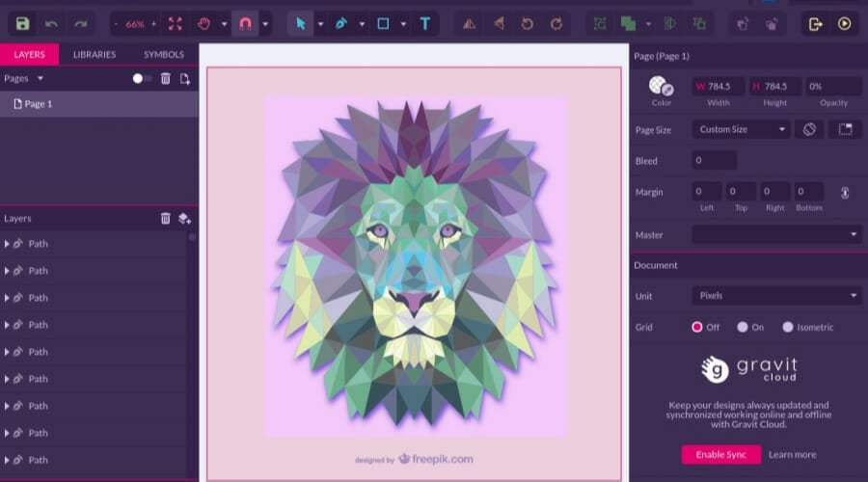Click the Opacity field showing 0%

pos(833,87)
